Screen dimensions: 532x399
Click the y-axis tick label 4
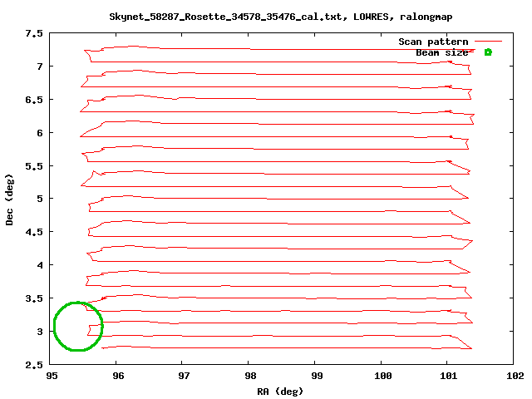40,265
